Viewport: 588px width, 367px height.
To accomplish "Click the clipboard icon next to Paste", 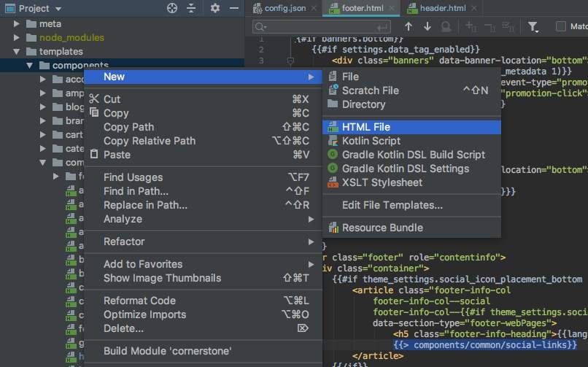I will tap(94, 154).
